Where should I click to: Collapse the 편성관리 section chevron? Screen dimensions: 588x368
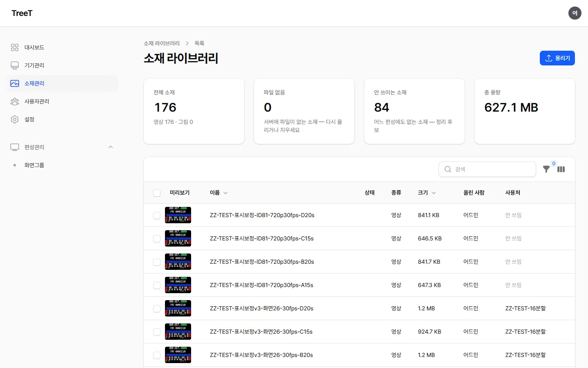pos(111,147)
